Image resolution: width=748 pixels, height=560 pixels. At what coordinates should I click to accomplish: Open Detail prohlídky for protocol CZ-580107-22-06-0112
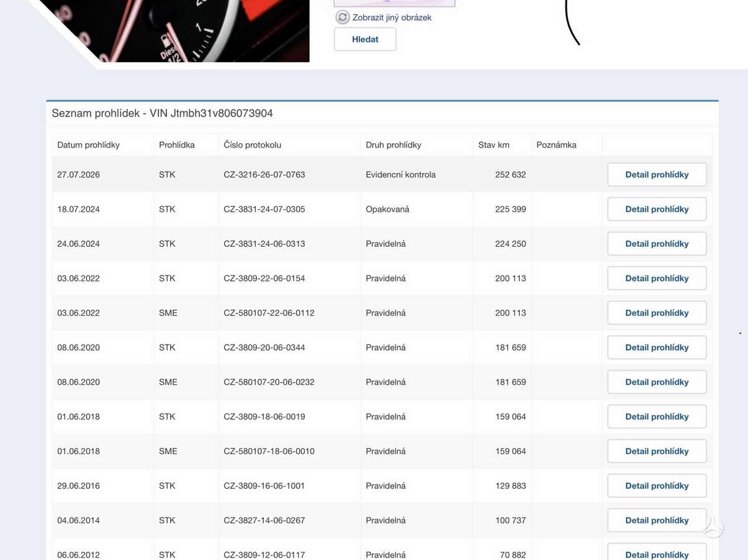click(x=657, y=313)
